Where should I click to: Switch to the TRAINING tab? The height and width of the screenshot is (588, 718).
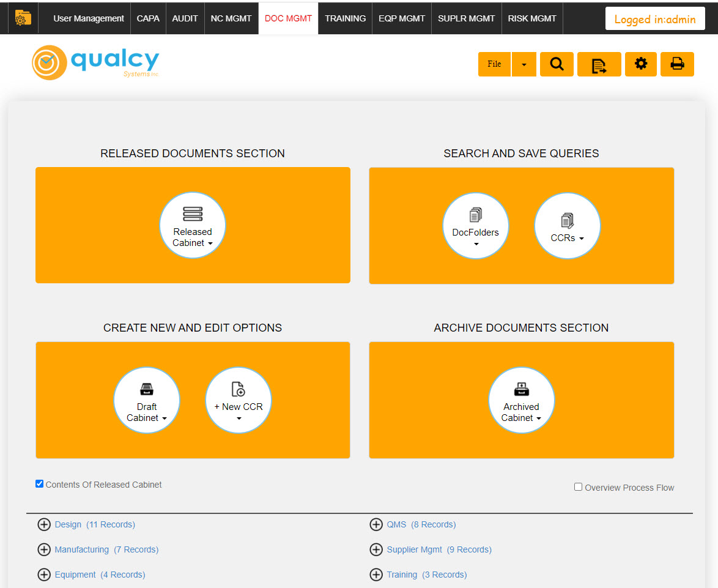coord(346,18)
